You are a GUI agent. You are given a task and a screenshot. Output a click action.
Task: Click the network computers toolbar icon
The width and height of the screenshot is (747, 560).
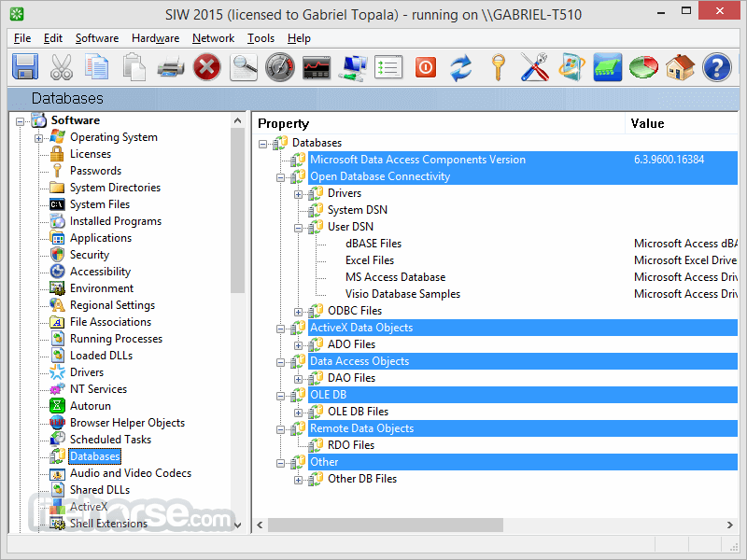353,67
